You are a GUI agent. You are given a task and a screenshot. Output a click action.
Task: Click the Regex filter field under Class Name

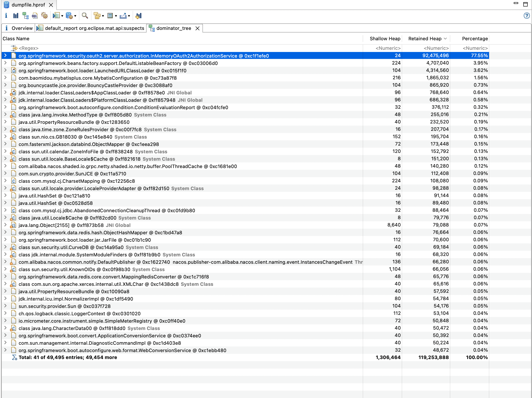coord(182,48)
